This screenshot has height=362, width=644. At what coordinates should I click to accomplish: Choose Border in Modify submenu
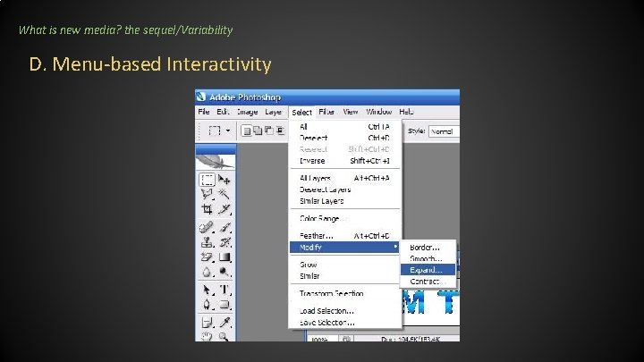pyautogui.click(x=428, y=248)
